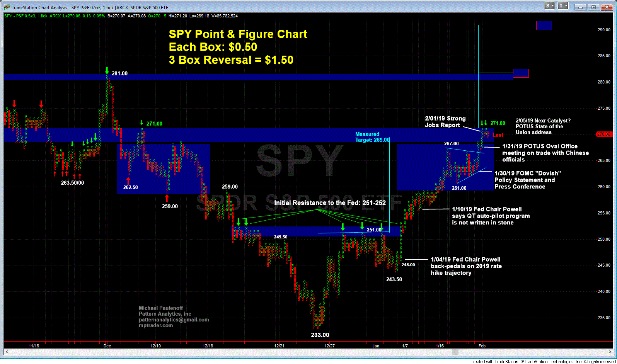Select the 'Measured Target: 269.00' annotation

372,137
